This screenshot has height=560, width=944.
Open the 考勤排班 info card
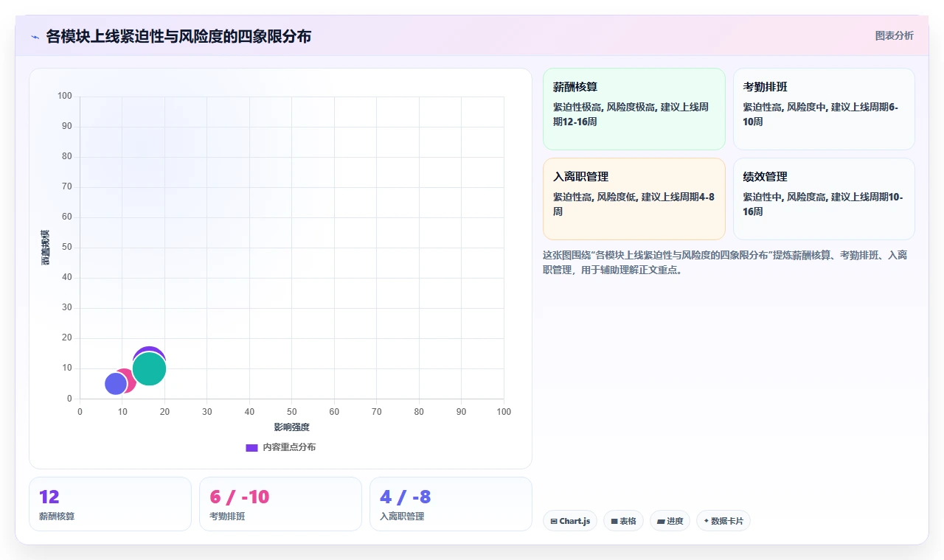[824, 109]
